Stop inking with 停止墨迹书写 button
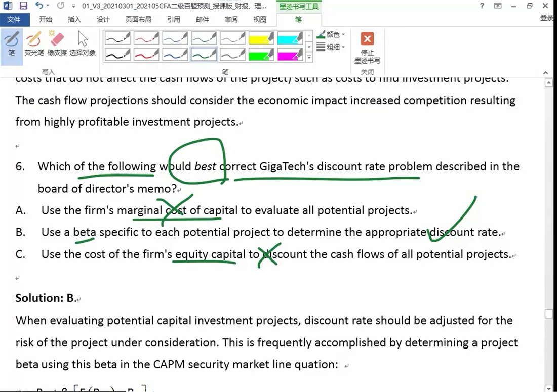Viewport: 557px width, 392px height. click(367, 48)
